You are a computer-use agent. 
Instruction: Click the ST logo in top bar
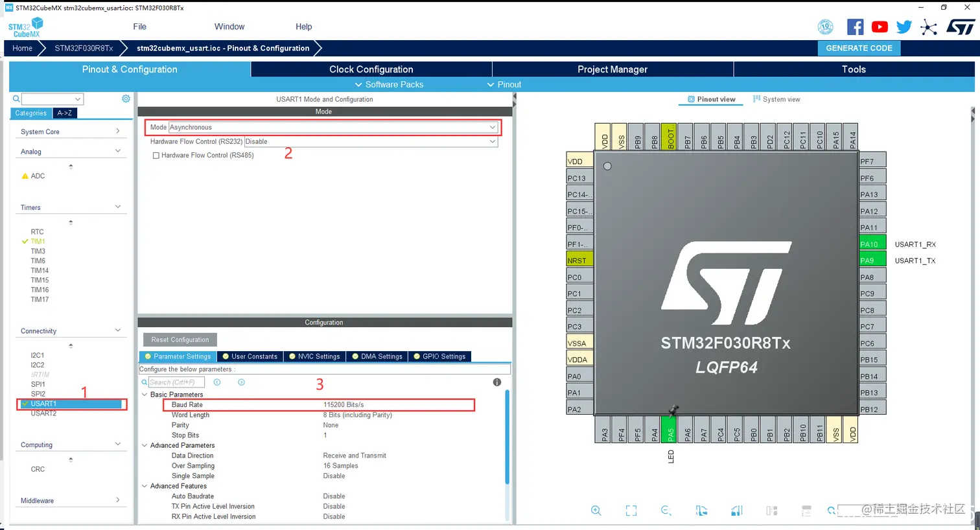[961, 27]
